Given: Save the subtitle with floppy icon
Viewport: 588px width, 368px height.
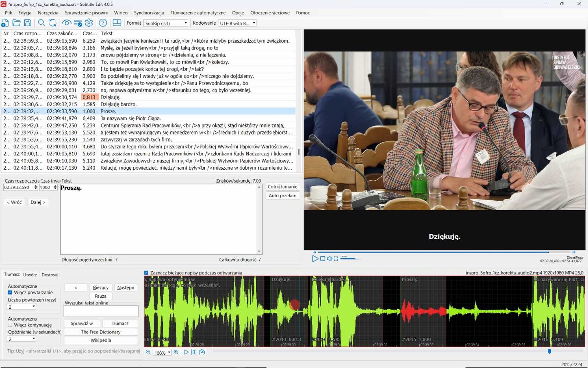Looking at the screenshot, I should point(28,23).
